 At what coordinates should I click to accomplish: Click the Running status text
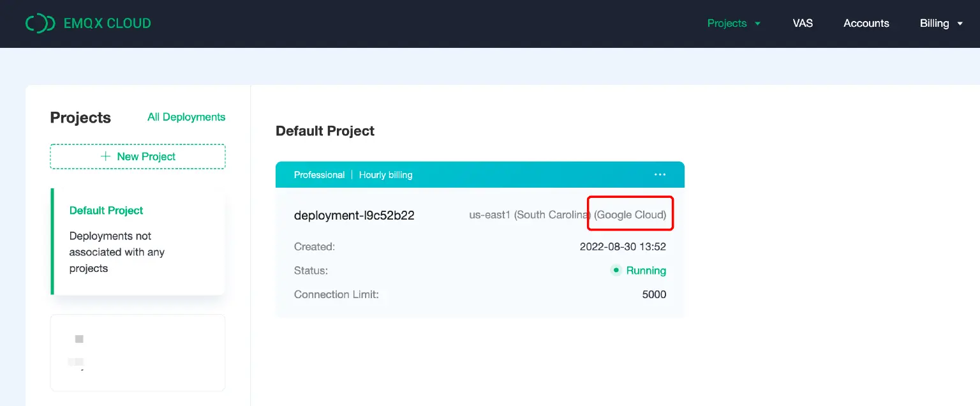click(x=646, y=270)
